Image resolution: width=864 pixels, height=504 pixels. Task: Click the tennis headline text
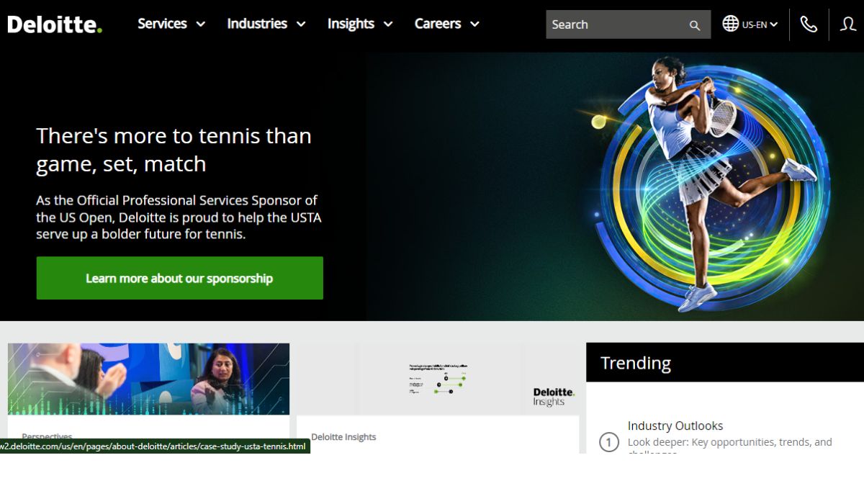[174, 150]
